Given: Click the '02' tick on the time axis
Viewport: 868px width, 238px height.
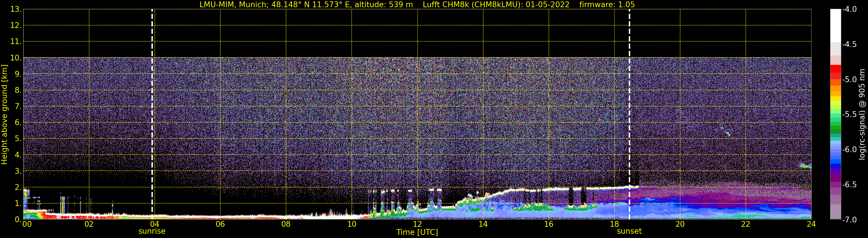Looking at the screenshot, I should tap(89, 224).
